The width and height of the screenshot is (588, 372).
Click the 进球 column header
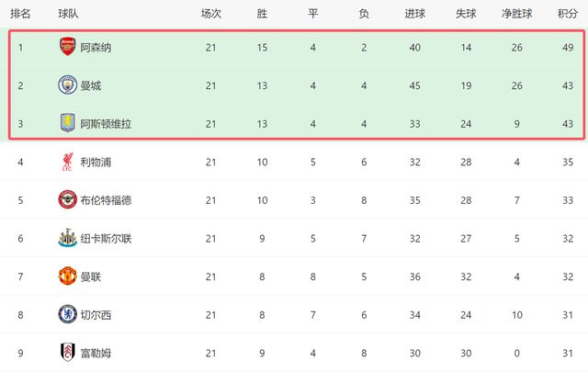[414, 14]
